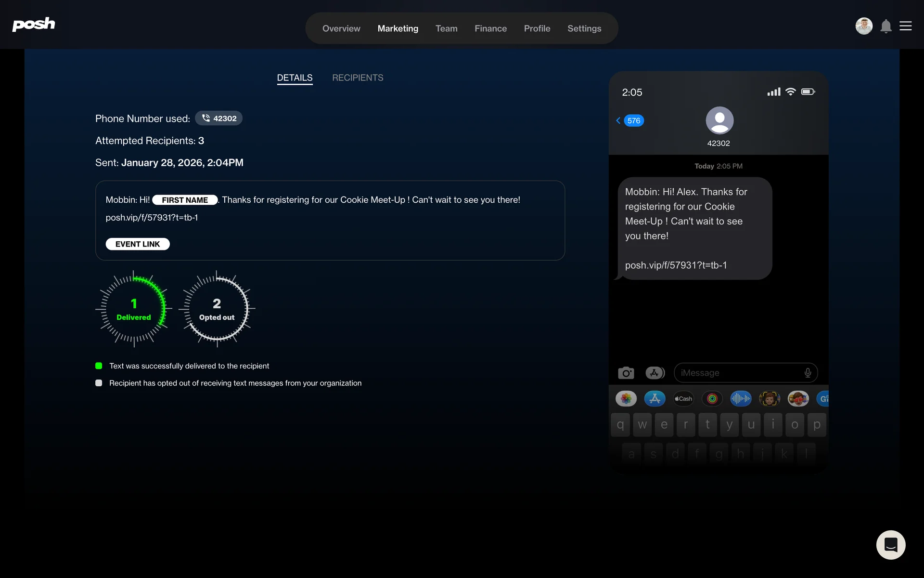924x578 pixels.
Task: Tap the Photos app icon in the app strip
Action: [626, 399]
